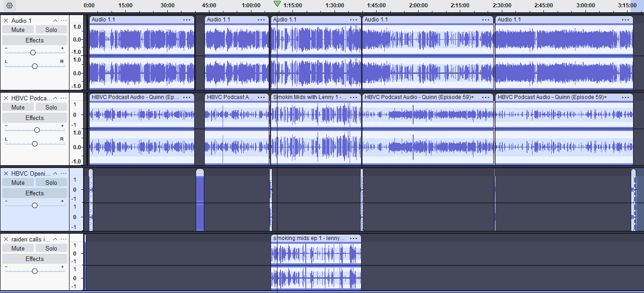Collapse the HBVC Opening track chevron
The width and height of the screenshot is (644, 293).
(x=55, y=173)
